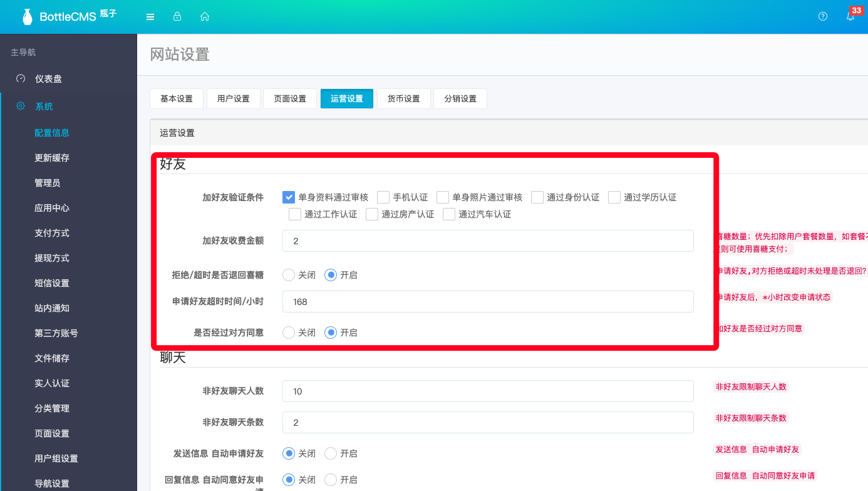Click the 加好友收费金额 input field
The width and height of the screenshot is (868, 491).
click(x=488, y=241)
